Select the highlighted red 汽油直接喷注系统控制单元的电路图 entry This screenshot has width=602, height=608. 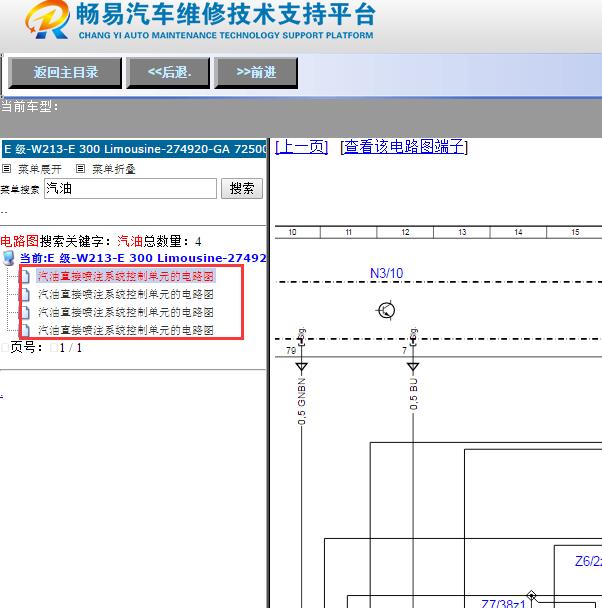(126, 276)
